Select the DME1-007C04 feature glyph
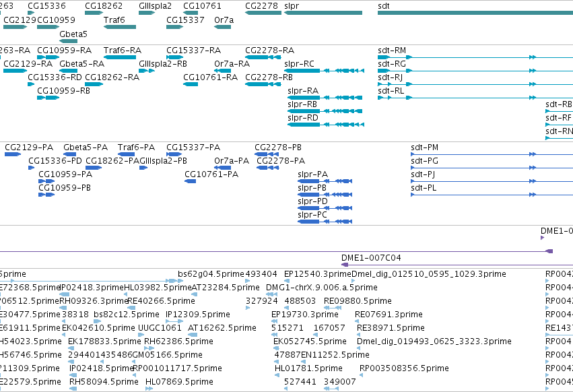The width and height of the screenshot is (573, 392). point(457,265)
